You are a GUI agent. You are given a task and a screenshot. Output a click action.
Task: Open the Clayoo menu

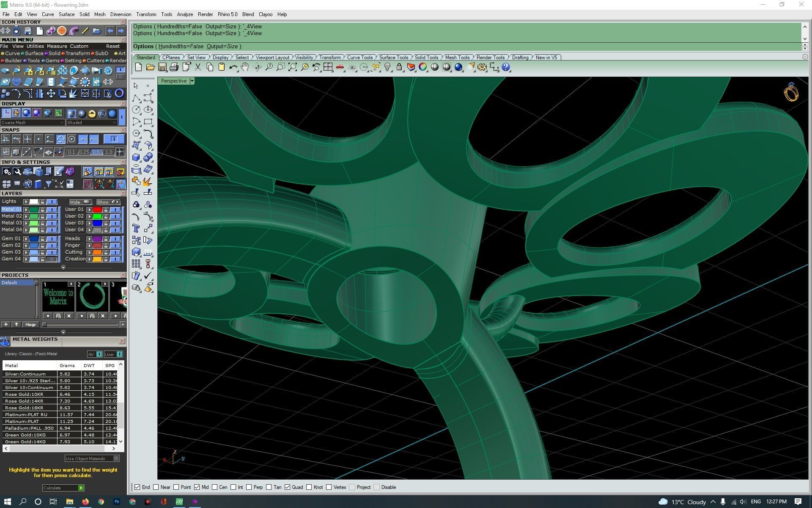click(266, 14)
